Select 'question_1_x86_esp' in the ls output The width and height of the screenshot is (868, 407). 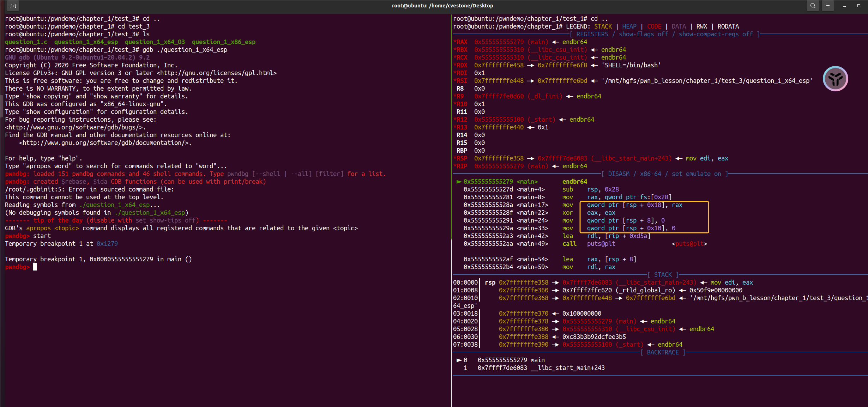[x=224, y=42]
